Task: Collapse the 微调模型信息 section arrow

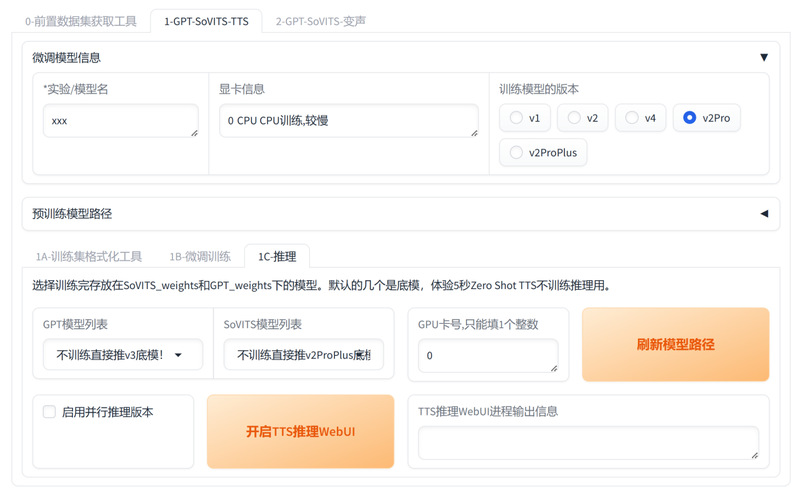Action: pos(764,58)
